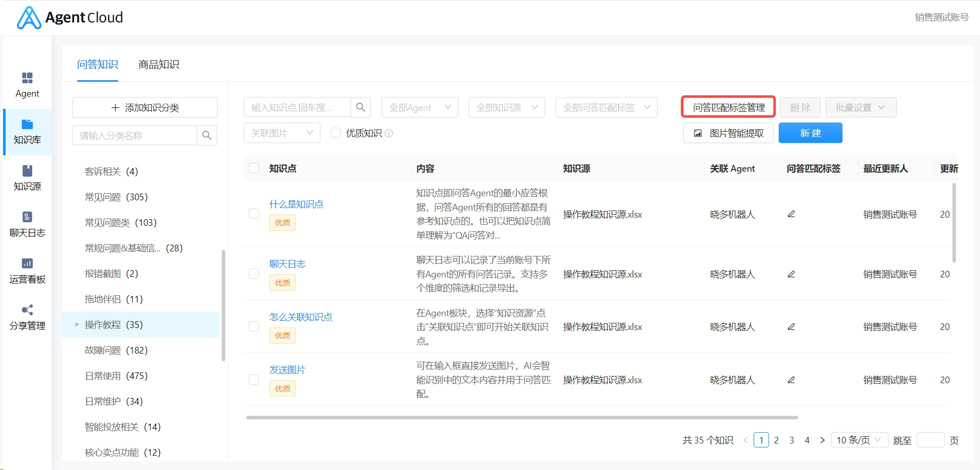
Task: Open the 批量设置 dropdown
Action: click(x=861, y=107)
